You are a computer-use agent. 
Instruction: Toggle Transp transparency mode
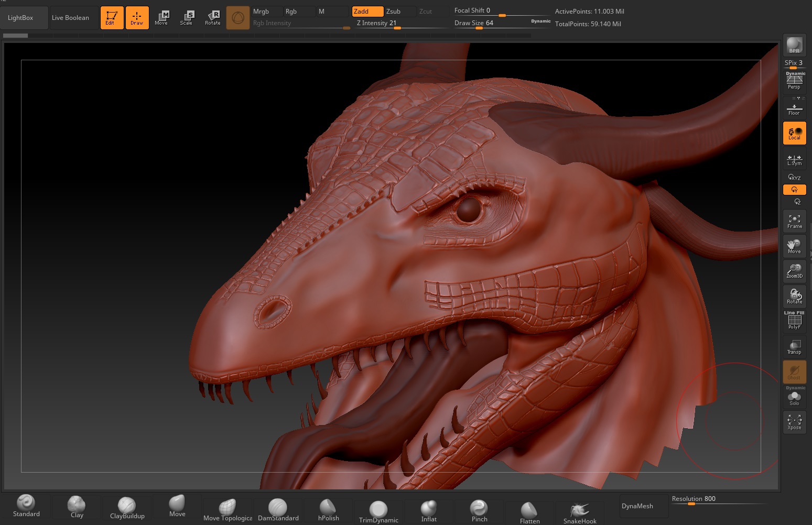pyautogui.click(x=794, y=347)
